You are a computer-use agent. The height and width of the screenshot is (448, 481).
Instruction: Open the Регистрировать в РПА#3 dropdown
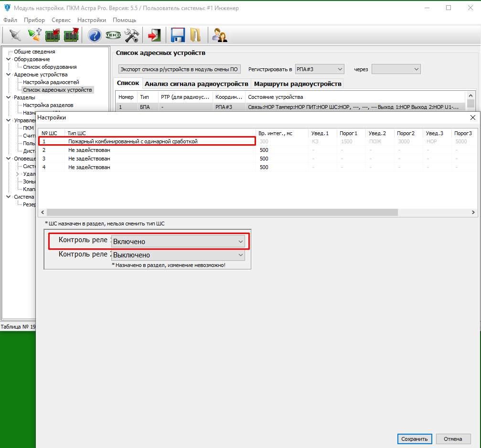[319, 69]
